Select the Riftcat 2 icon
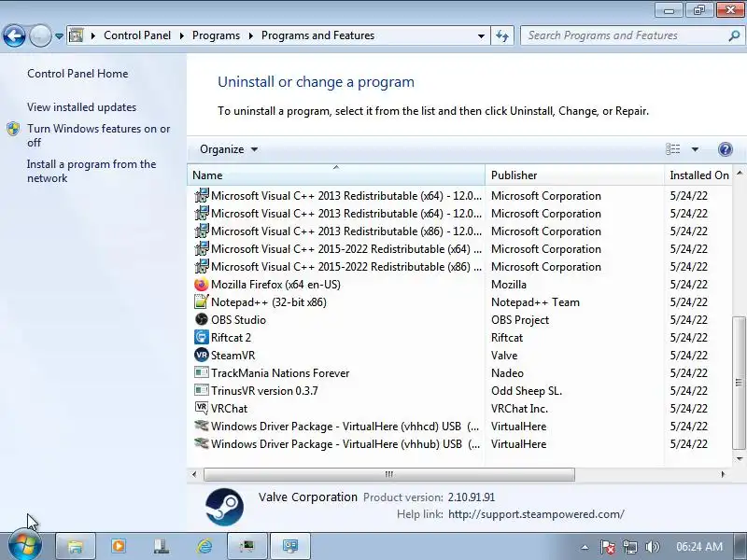This screenshot has height=560, width=747. click(x=202, y=338)
